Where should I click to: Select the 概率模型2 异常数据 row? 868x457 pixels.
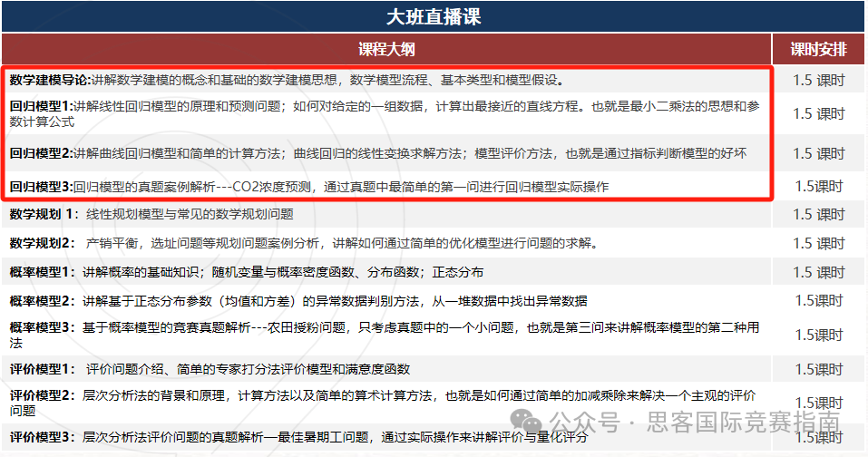click(297, 301)
